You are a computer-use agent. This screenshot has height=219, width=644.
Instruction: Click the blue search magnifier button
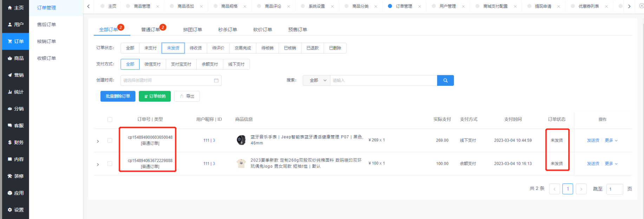[x=445, y=80]
